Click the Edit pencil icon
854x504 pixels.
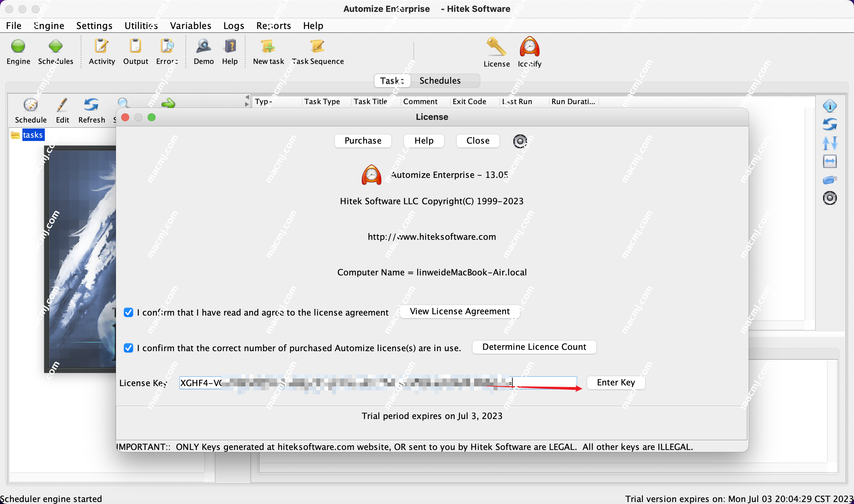coord(62,105)
